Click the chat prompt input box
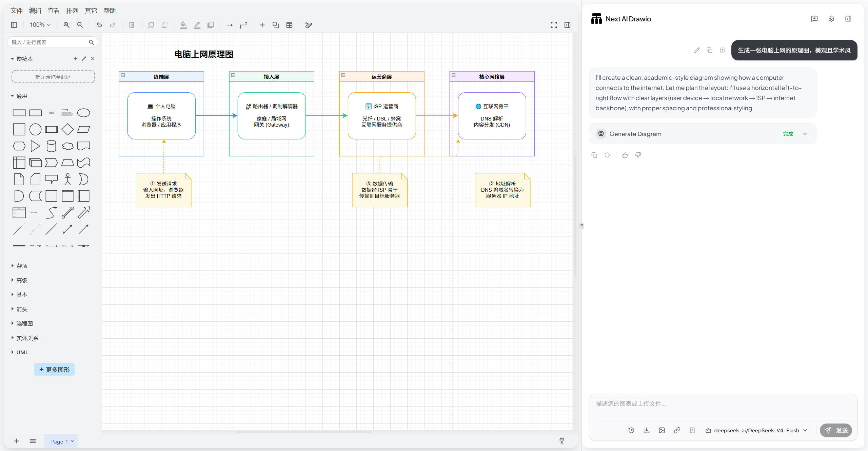The height and width of the screenshot is (451, 868). (723, 407)
